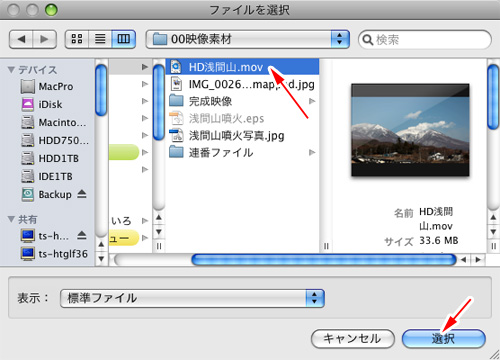Open the 標準ファイル display dropdown
Image resolution: width=500 pixels, height=360 pixels.
192,298
